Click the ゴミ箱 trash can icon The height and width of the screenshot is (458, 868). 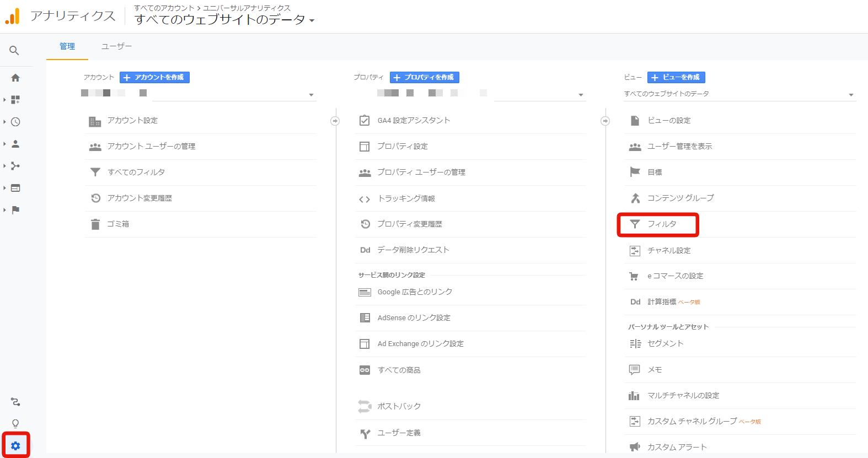click(x=95, y=224)
